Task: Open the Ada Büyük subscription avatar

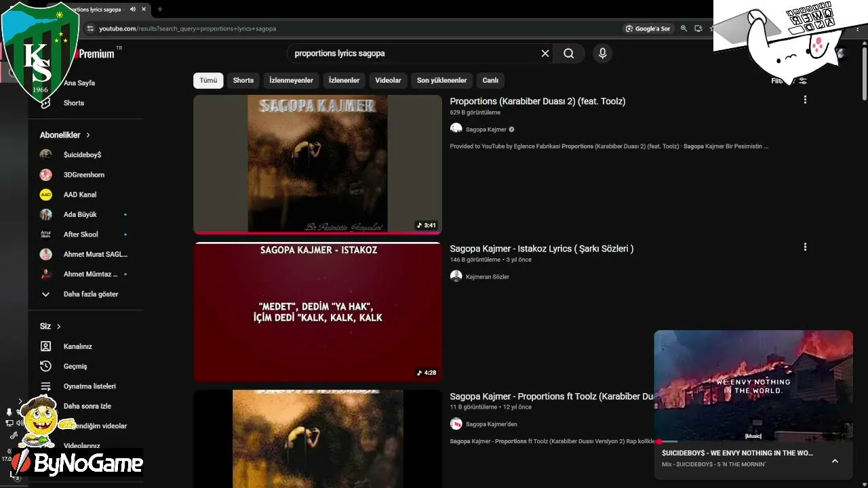Action: click(45, 215)
